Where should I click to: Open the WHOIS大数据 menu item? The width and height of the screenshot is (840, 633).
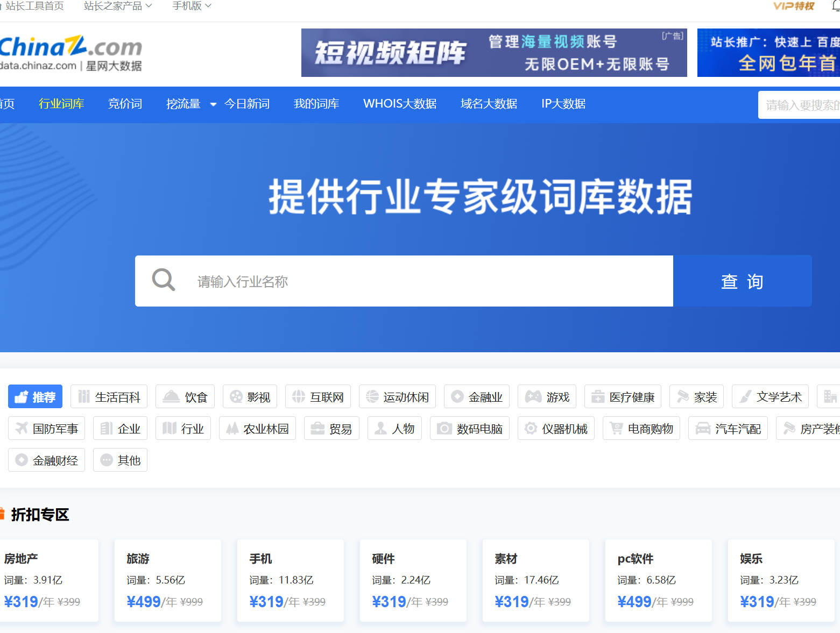pyautogui.click(x=400, y=104)
